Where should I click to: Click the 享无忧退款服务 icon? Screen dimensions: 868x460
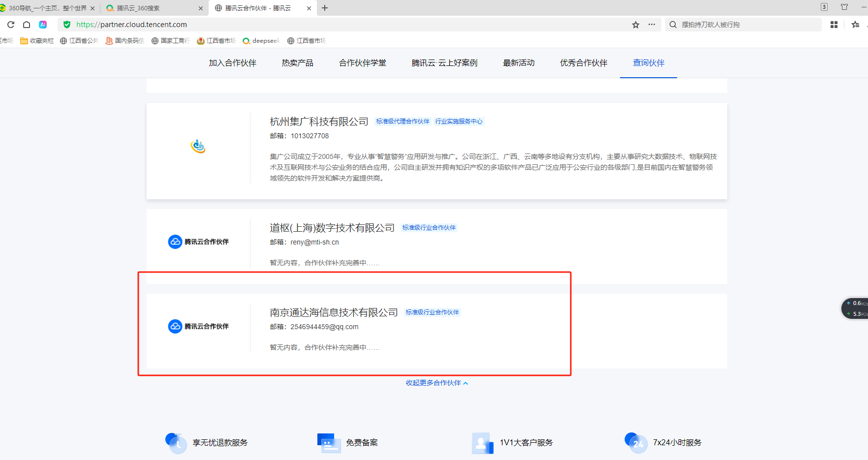click(176, 443)
